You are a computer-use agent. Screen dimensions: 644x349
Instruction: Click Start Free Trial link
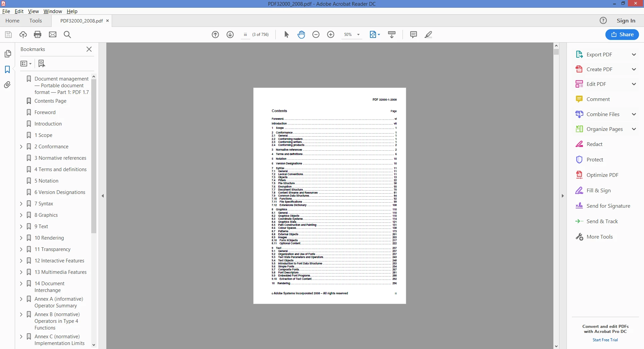click(605, 340)
